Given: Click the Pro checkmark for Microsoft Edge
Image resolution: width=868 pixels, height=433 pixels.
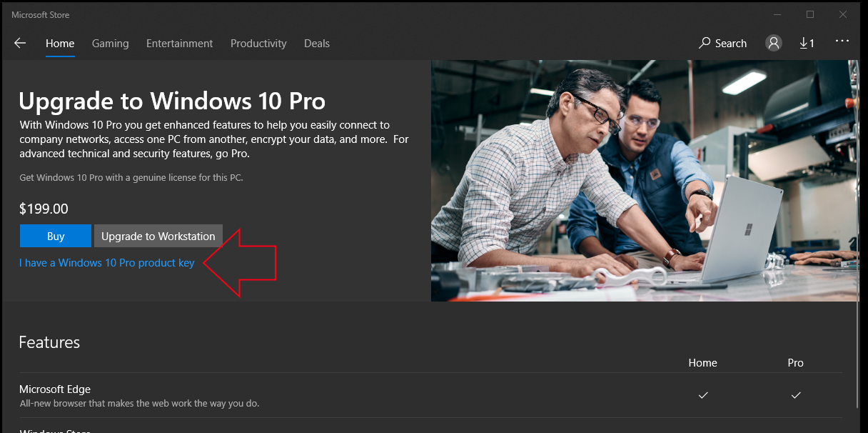Looking at the screenshot, I should 796,395.
